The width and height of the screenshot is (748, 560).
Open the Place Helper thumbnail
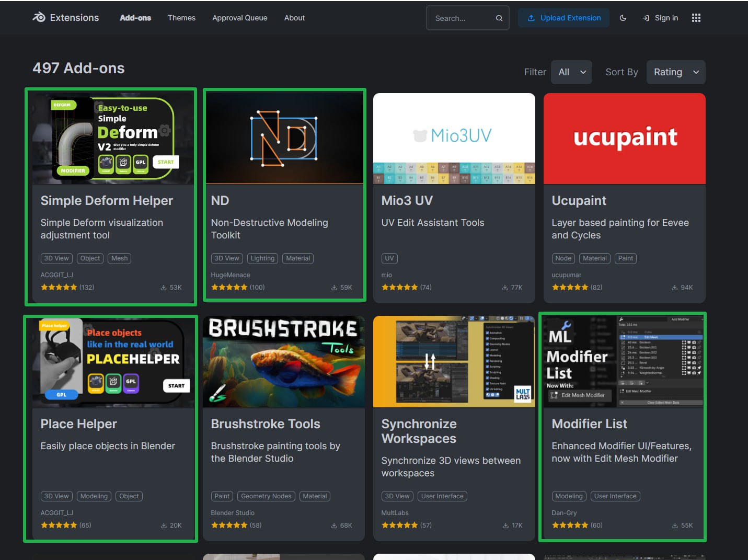click(113, 362)
